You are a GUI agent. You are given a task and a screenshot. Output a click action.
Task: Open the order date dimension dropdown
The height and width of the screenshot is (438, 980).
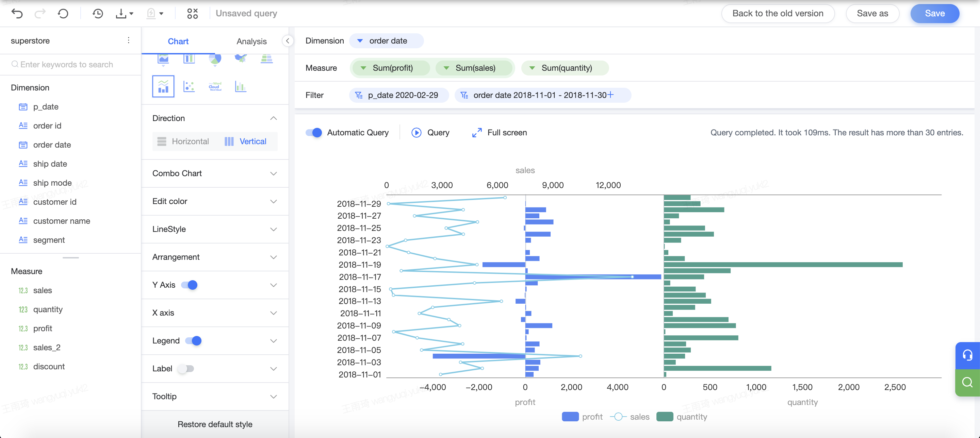click(x=360, y=41)
